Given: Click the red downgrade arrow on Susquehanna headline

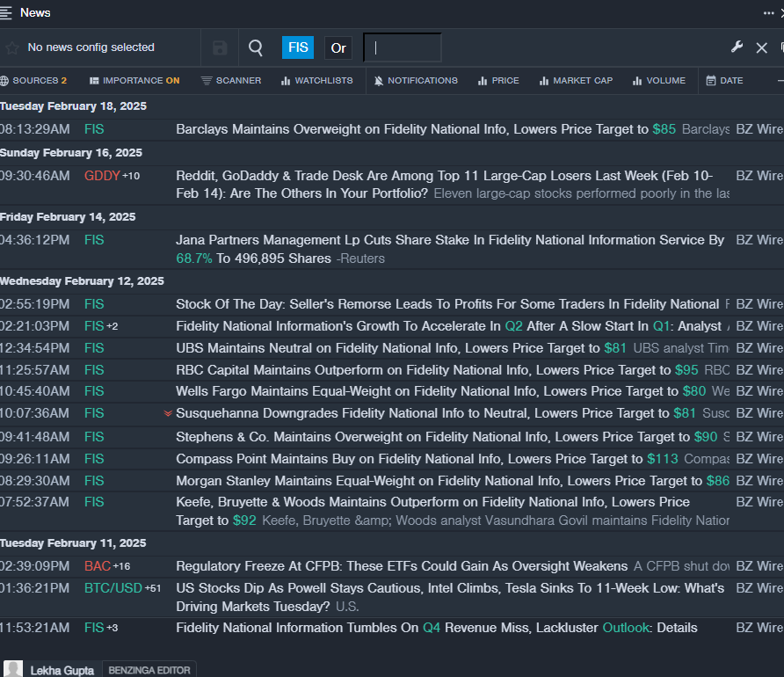Looking at the screenshot, I should pos(168,413).
